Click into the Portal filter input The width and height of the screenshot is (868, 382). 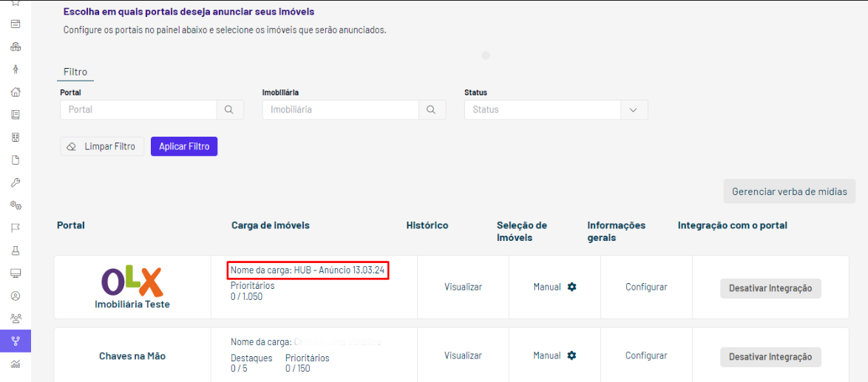click(138, 109)
